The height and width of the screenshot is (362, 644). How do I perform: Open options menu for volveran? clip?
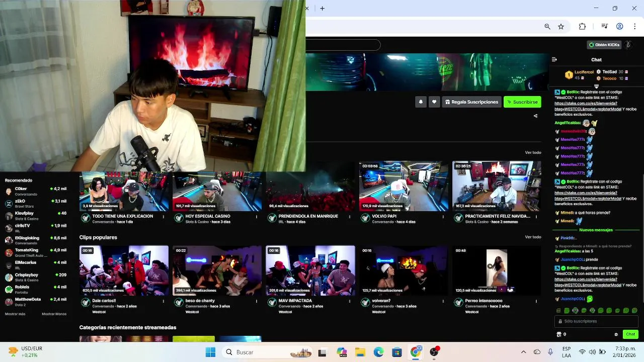coord(443,301)
